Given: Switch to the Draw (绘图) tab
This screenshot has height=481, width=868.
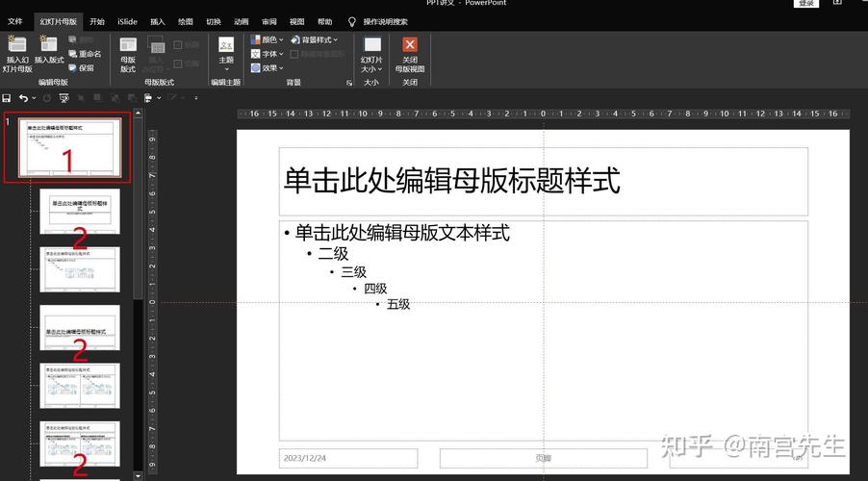Looking at the screenshot, I should click(x=186, y=21).
